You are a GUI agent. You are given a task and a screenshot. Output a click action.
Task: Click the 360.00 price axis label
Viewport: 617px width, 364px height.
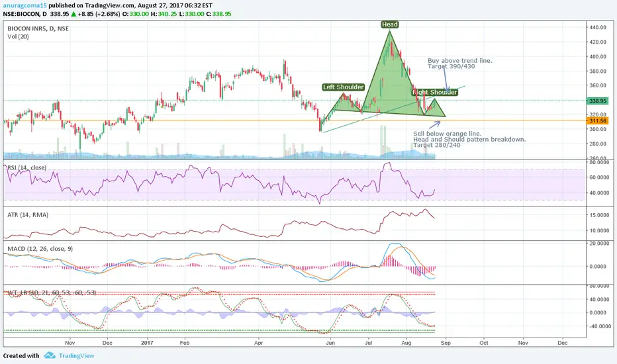tap(597, 85)
